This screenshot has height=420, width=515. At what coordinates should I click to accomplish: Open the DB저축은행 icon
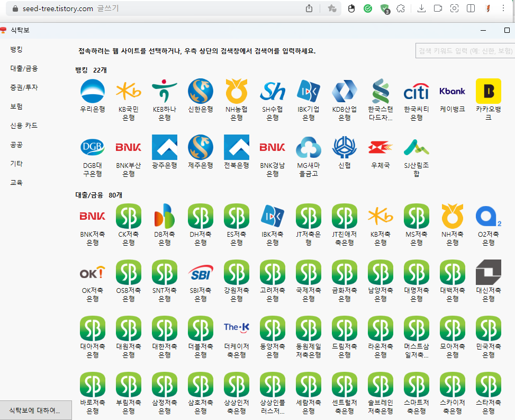(x=165, y=216)
